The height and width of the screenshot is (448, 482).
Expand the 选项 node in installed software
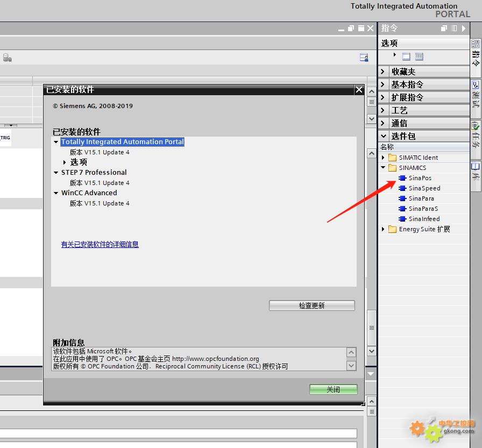point(65,162)
